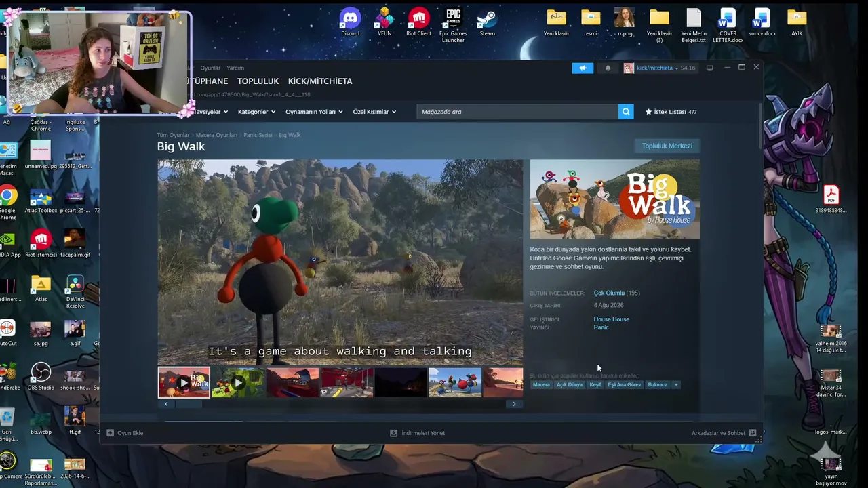Click the Topluluk Merkezi button

667,146
